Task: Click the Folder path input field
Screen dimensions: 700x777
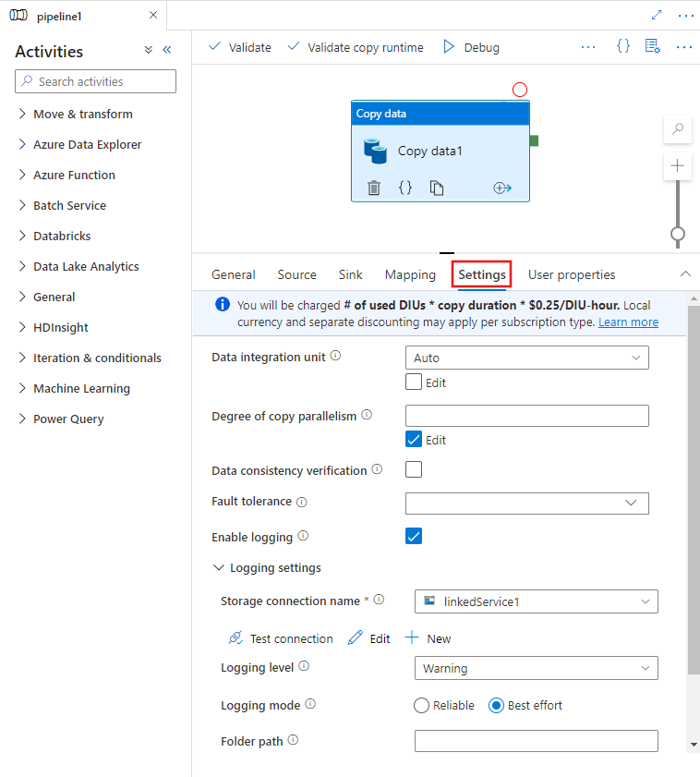Action: (536, 740)
